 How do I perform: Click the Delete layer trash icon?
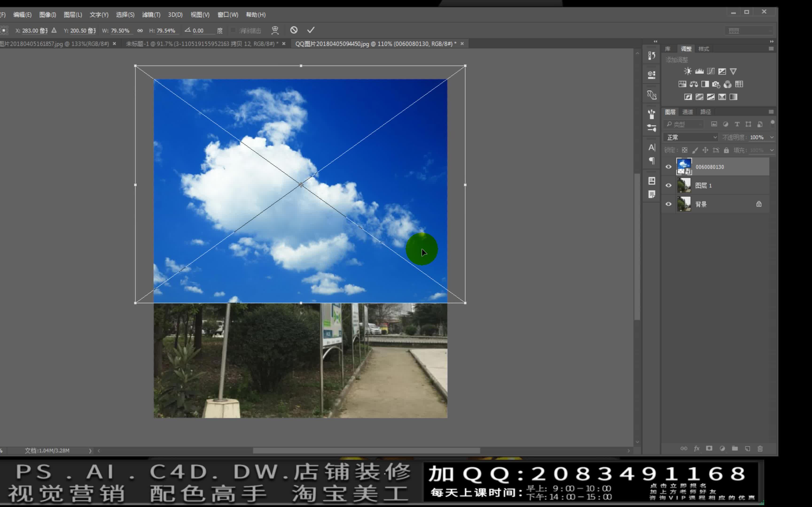(760, 449)
